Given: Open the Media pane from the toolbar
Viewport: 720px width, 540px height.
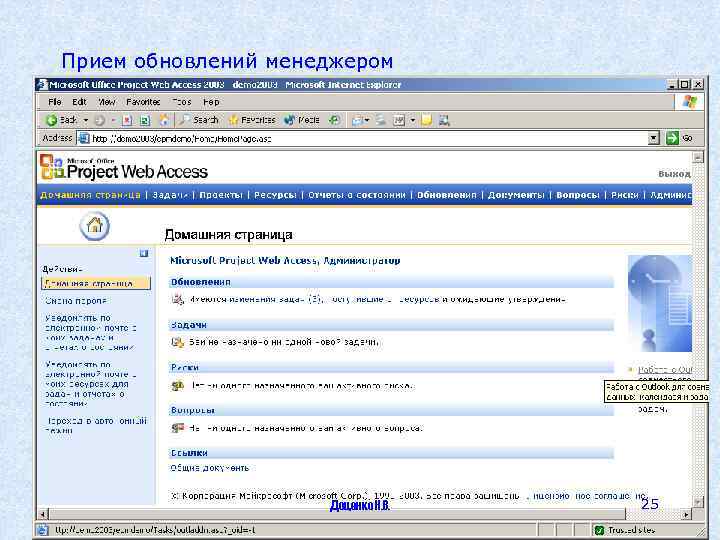Looking at the screenshot, I should click(302, 120).
